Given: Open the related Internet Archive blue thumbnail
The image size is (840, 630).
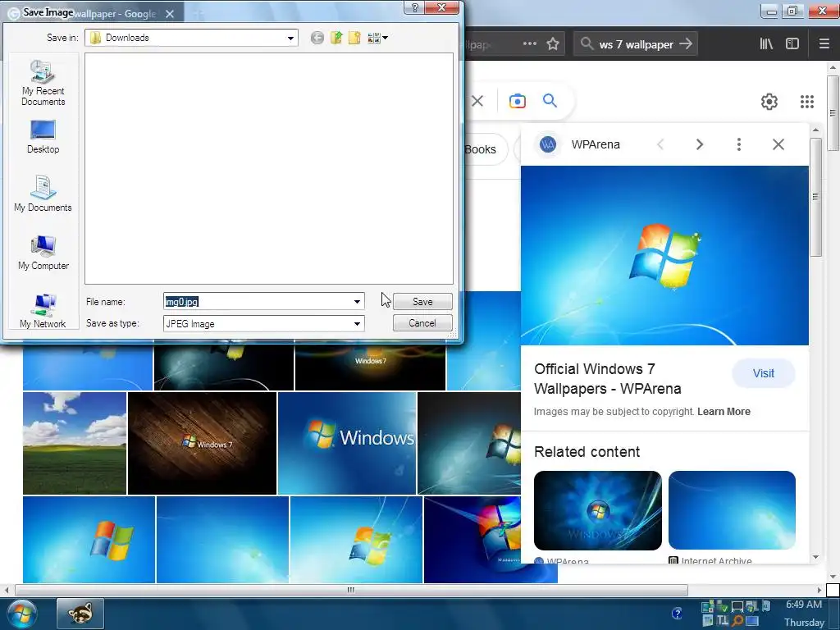Looking at the screenshot, I should point(732,510).
